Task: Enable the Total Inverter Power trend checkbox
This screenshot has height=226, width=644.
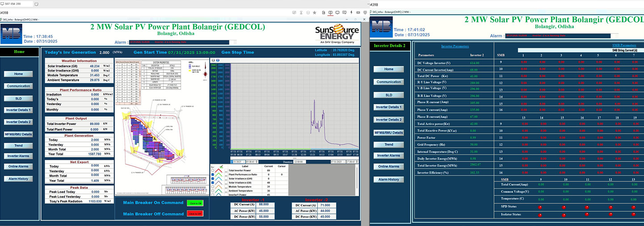Action: [x=212, y=171]
